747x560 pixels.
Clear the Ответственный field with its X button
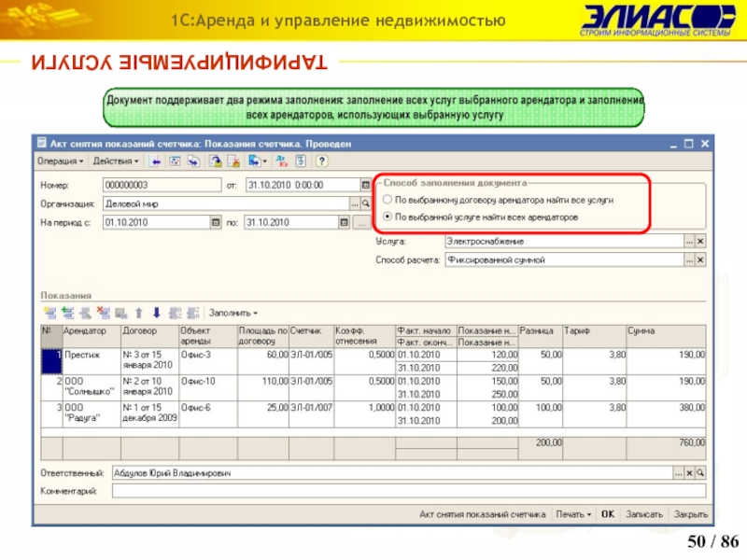pyautogui.click(x=689, y=473)
